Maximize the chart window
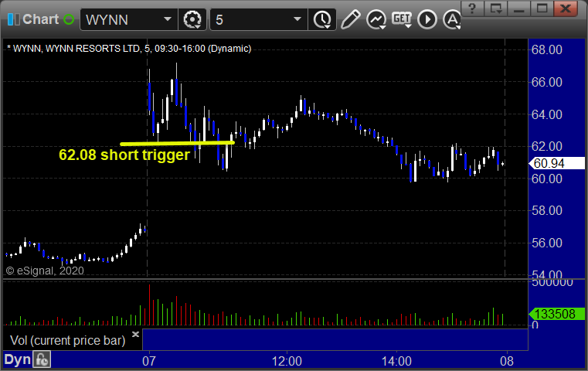The width and height of the screenshot is (588, 371). (x=542, y=9)
